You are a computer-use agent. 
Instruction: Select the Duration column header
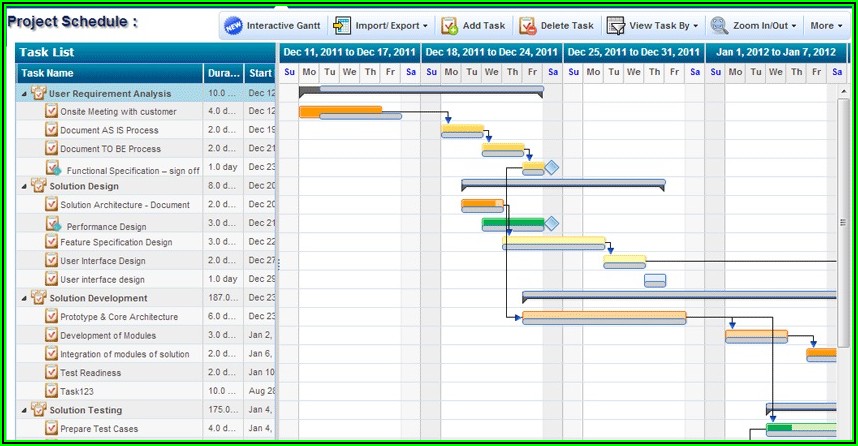[x=223, y=73]
